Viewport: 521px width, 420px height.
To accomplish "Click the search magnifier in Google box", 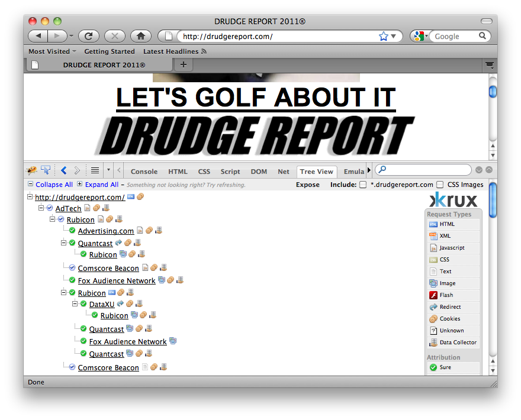I will 482,36.
